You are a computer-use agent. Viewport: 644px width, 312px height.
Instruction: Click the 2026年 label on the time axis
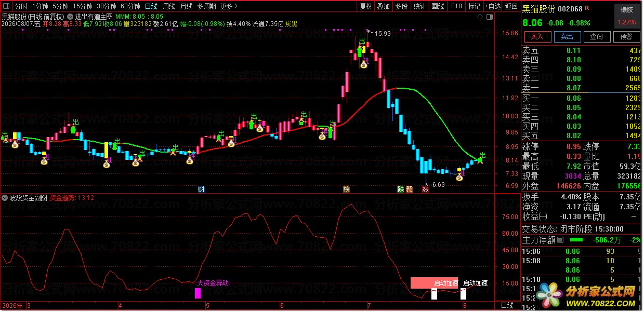pos(12,305)
